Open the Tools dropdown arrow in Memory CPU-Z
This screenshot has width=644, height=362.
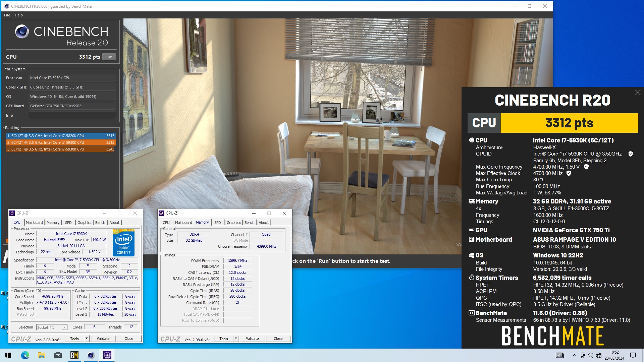pyautogui.click(x=236, y=339)
